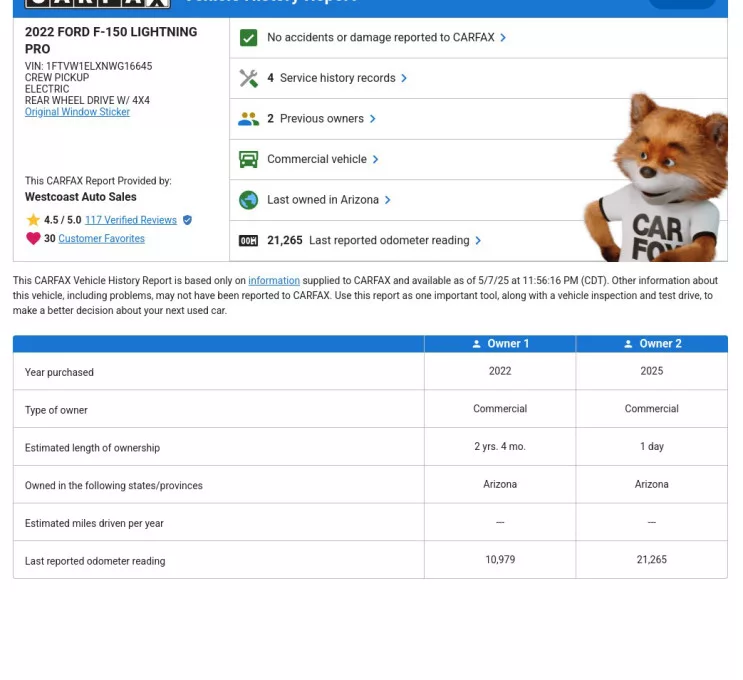Screen dimensions: 743x680
Task: Click the CARFAX logo in header
Action: point(97,4)
